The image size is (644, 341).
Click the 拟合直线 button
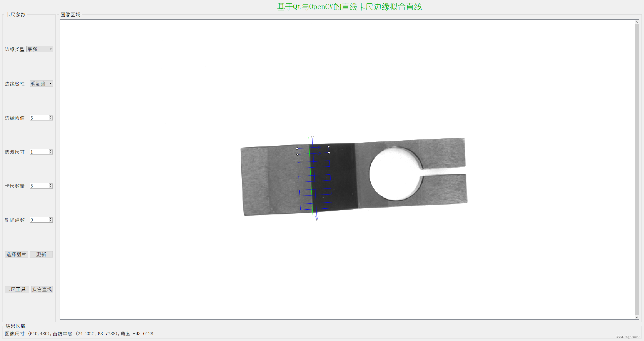tap(42, 289)
